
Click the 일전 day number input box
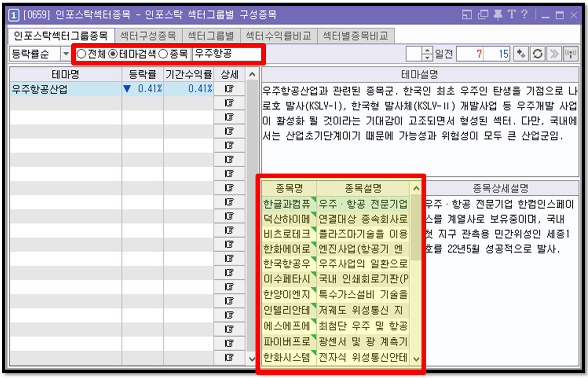(414, 54)
